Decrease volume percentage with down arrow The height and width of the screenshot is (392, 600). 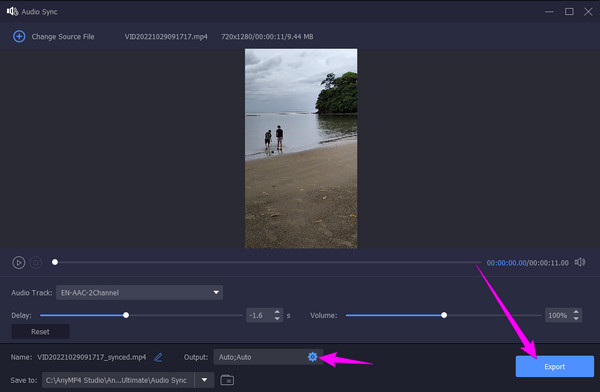point(576,318)
